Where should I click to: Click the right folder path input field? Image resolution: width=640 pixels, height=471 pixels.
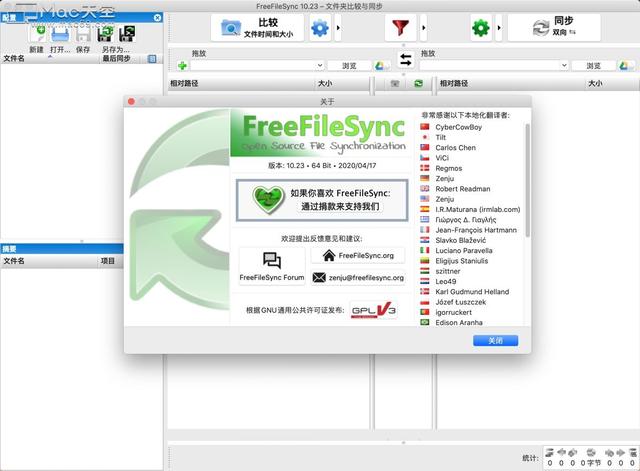point(490,65)
